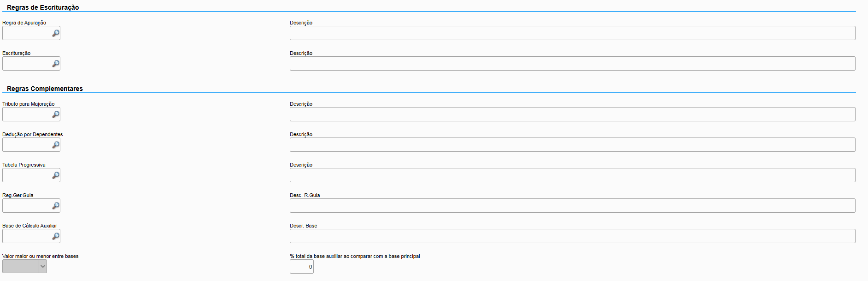Expand the Valor maior ou menor dropdown
Viewport: 868px width, 281px height.
point(43,266)
